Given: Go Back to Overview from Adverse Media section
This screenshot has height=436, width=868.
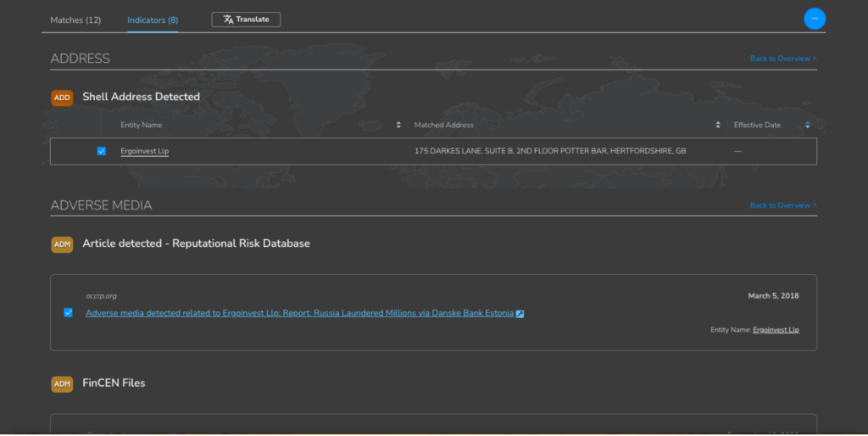Looking at the screenshot, I should pyautogui.click(x=783, y=205).
